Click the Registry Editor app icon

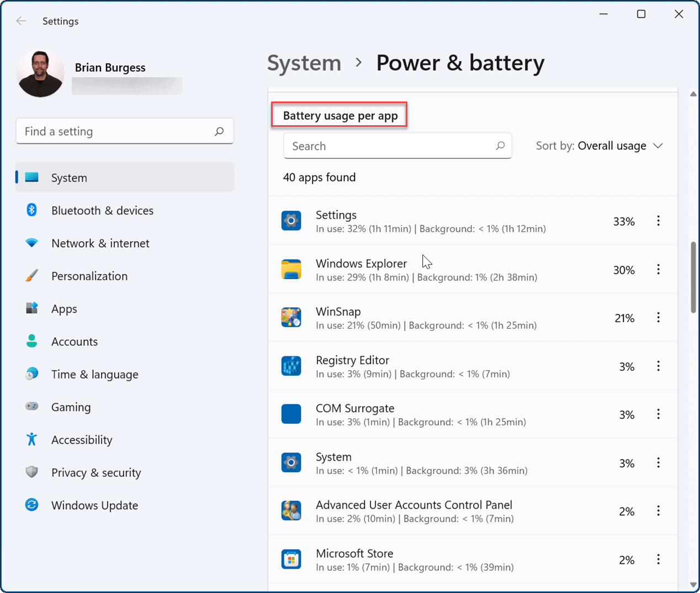coord(291,366)
